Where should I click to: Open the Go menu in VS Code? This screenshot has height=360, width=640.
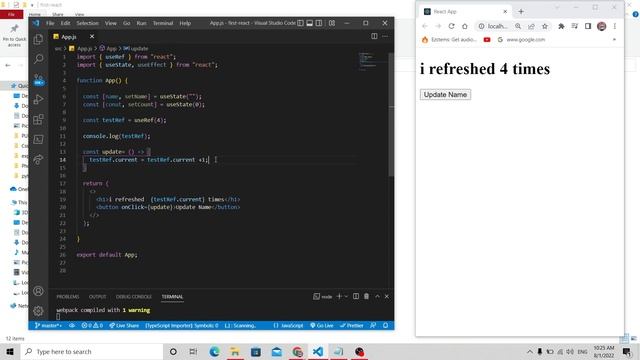[127, 23]
